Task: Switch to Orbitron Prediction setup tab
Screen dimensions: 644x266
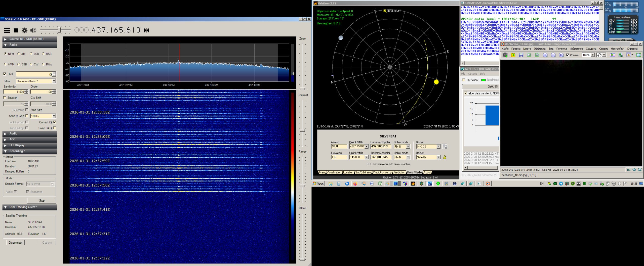Action: tap(382, 172)
